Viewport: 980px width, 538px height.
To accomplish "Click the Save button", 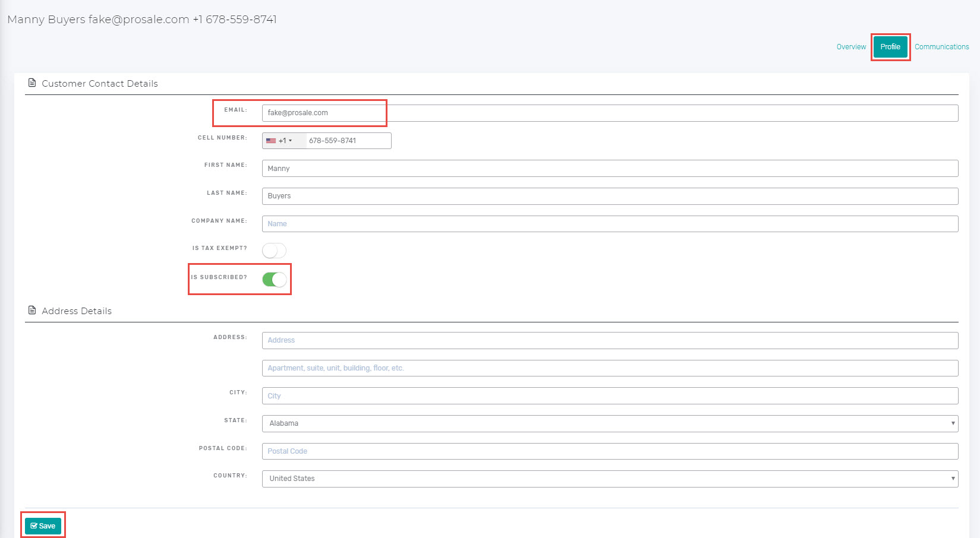I will point(43,526).
